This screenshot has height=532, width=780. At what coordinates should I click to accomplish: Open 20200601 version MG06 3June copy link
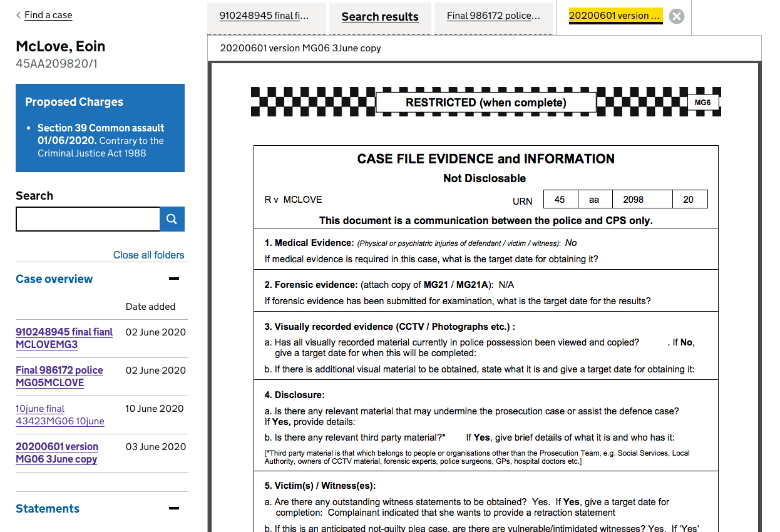(57, 453)
